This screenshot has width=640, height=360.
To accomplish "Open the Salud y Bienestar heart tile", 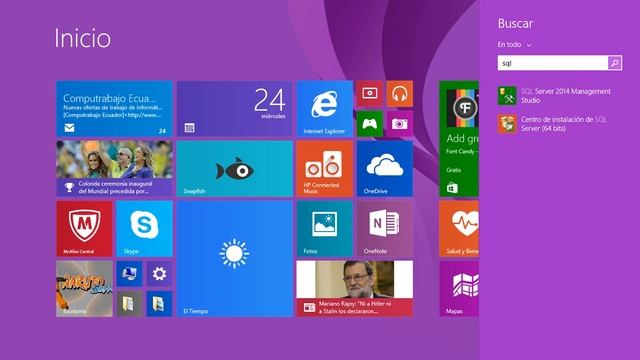I will click(459, 229).
